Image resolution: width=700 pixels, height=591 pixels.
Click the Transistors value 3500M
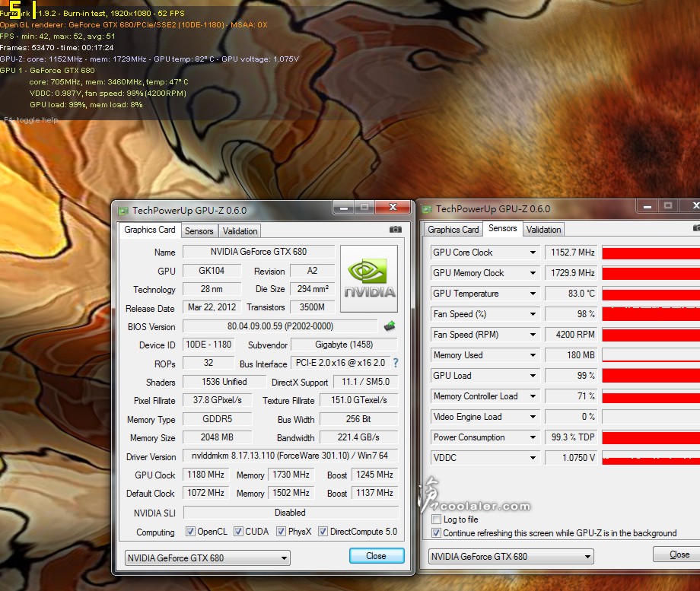[312, 307]
